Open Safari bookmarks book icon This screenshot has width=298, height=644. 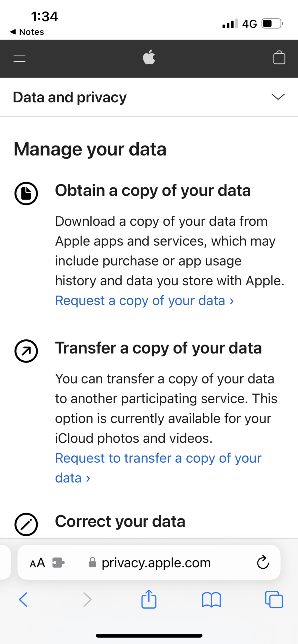[211, 600]
